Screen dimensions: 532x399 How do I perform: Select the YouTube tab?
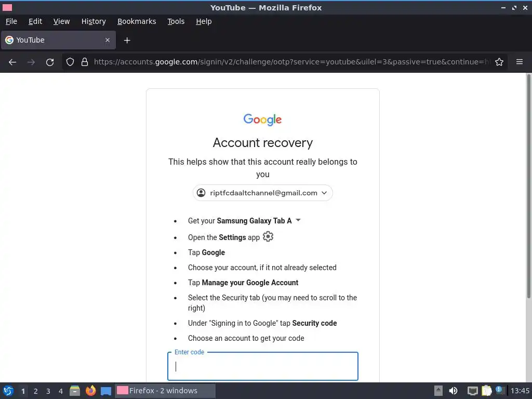click(58, 40)
